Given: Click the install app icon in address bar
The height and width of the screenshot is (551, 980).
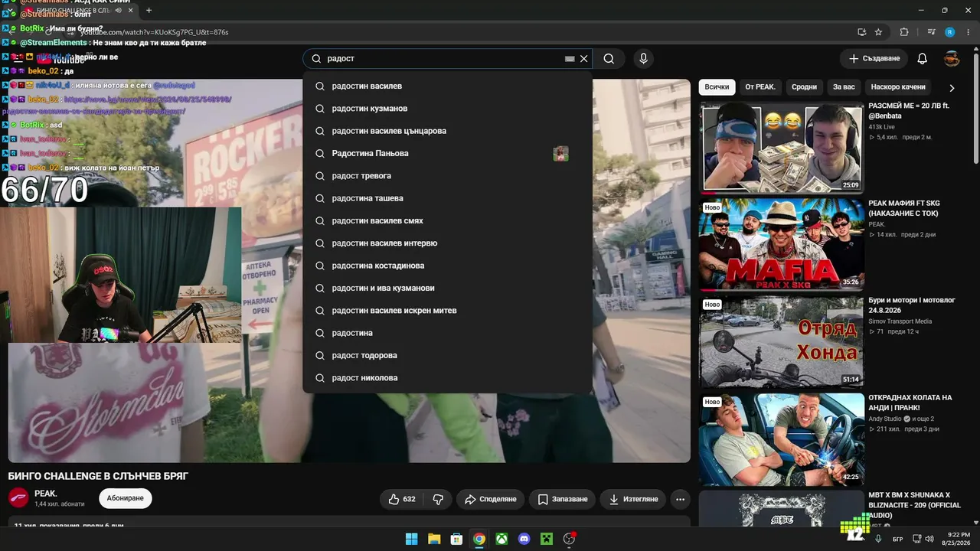Looking at the screenshot, I should point(861,32).
